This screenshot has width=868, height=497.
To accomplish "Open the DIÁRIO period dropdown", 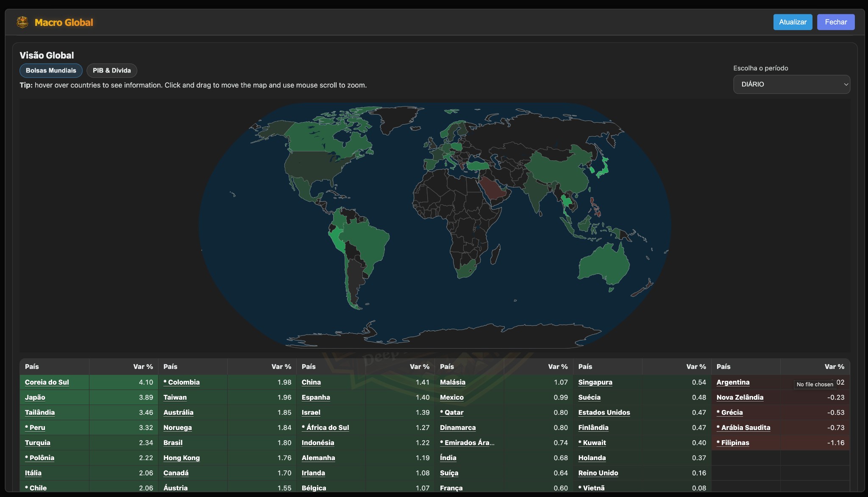I will [x=791, y=84].
